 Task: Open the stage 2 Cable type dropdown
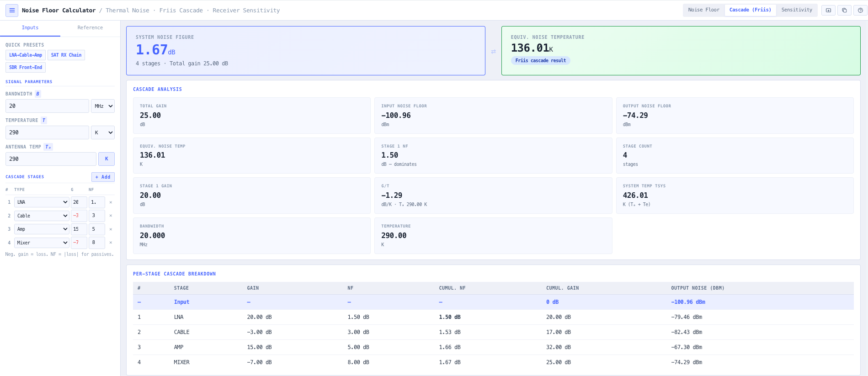tap(42, 216)
